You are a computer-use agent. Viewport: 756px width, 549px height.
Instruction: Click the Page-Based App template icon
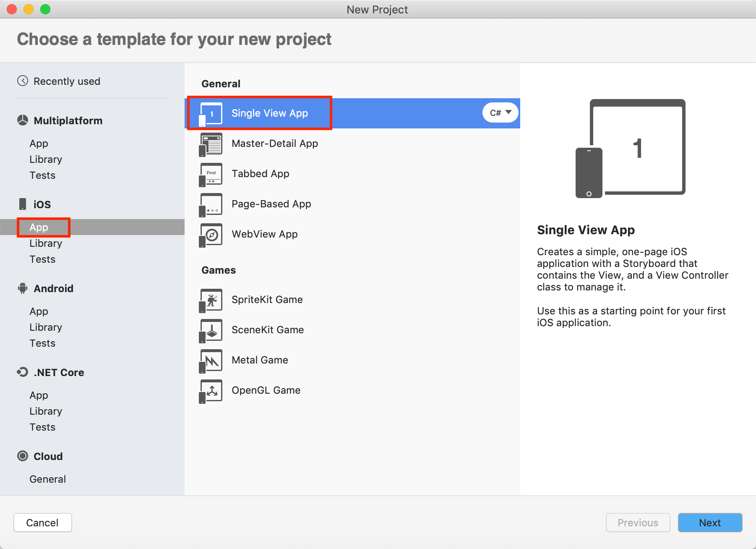(211, 205)
